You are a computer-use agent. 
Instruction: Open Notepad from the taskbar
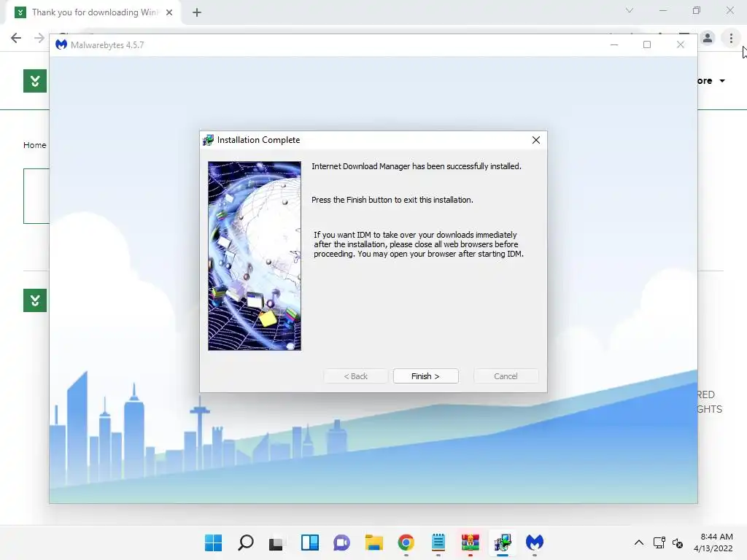click(438, 542)
